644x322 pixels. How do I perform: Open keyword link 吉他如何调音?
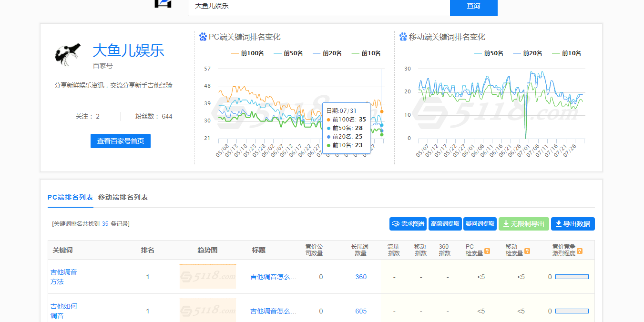tap(64, 311)
